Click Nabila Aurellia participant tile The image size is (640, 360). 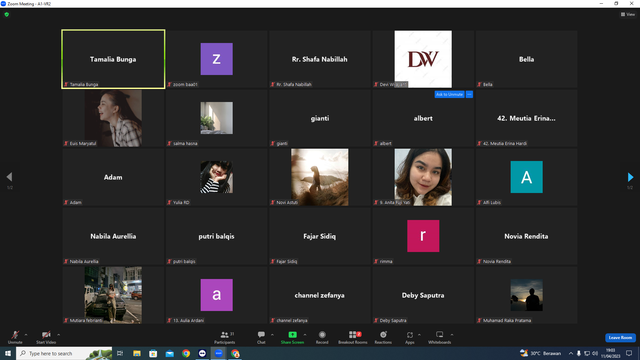pos(113,236)
